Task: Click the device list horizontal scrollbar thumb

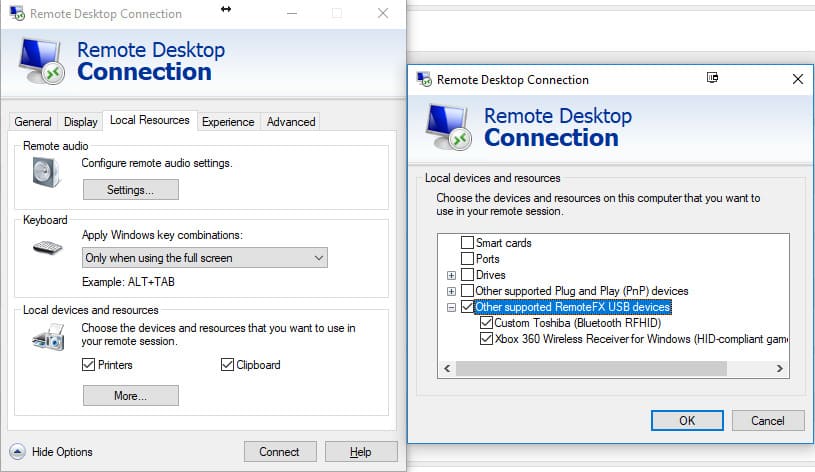Action: pos(591,369)
